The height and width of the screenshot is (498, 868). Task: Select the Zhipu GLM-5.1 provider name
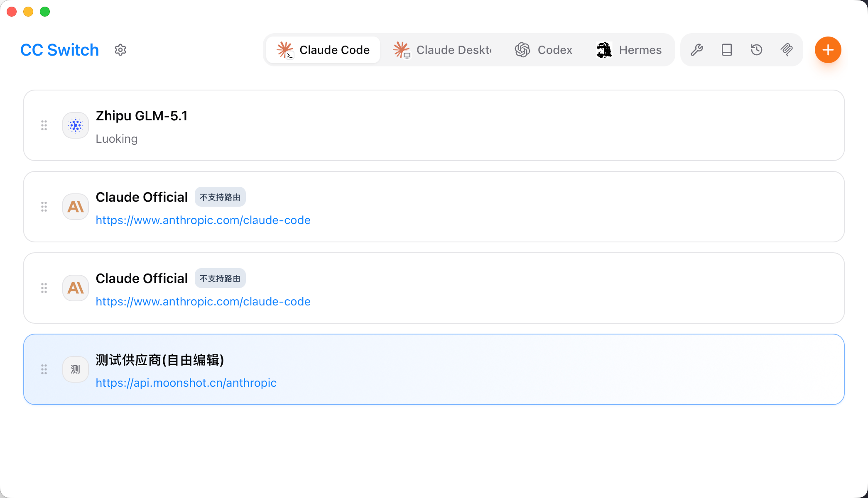[x=142, y=116]
